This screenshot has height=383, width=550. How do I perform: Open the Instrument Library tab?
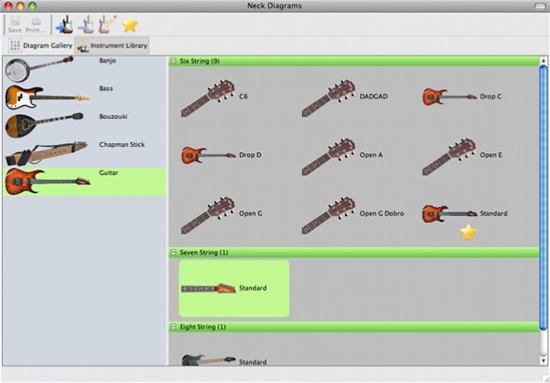pos(112,46)
